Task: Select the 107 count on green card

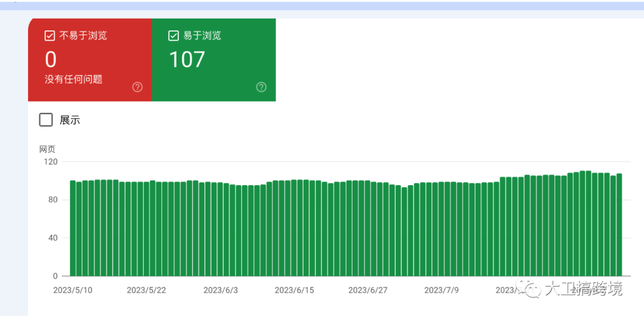Action: [x=187, y=60]
